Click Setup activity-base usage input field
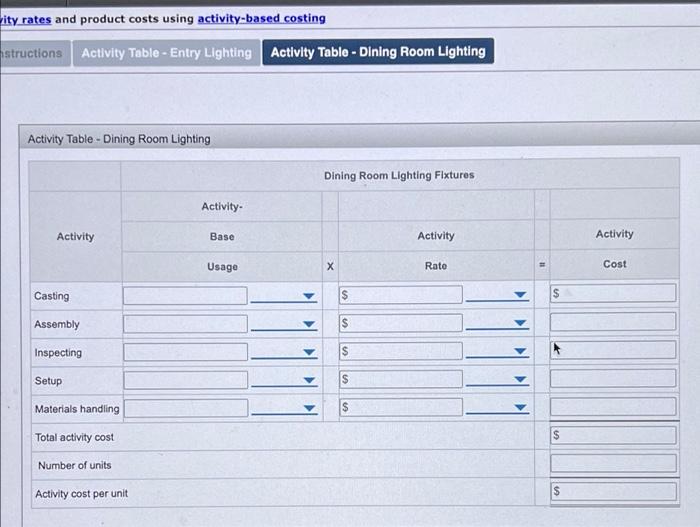Viewport: 700px width, 527px height. click(x=185, y=380)
